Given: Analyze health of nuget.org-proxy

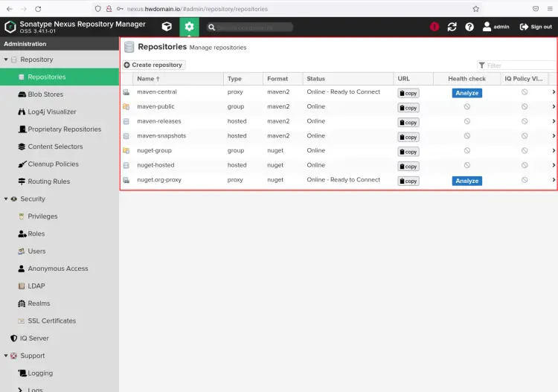Looking at the screenshot, I should pyautogui.click(x=467, y=181).
